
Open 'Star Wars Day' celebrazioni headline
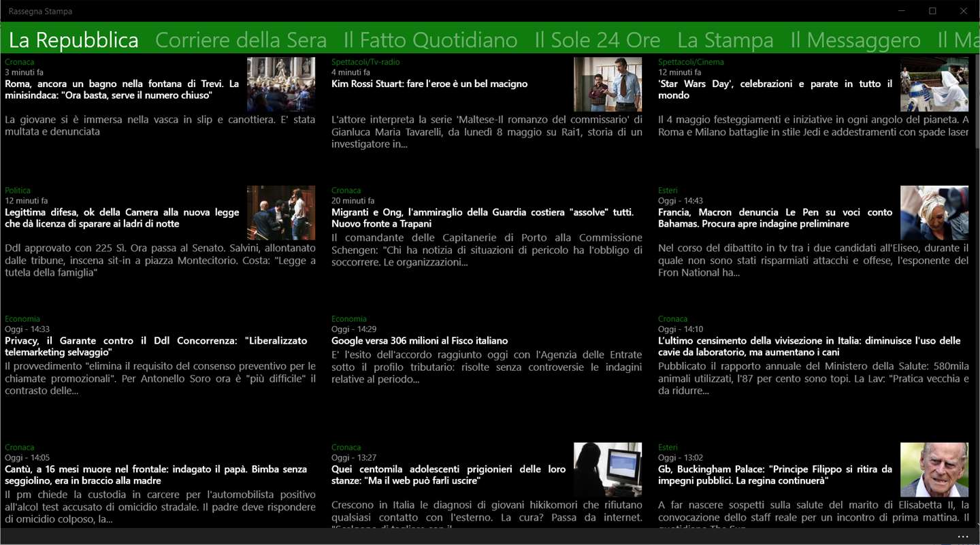(775, 90)
